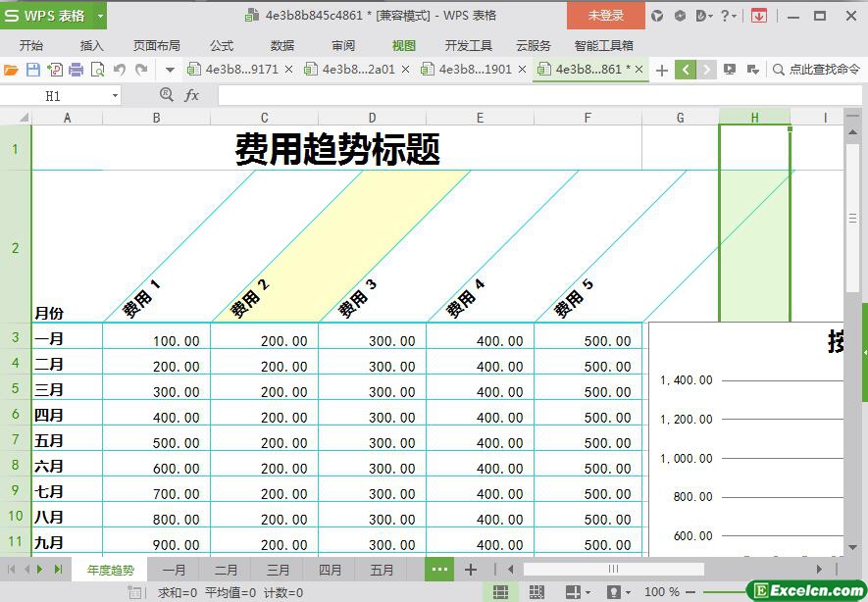Switch to page break preview in status bar
This screenshot has width=868, height=602.
click(x=536, y=592)
